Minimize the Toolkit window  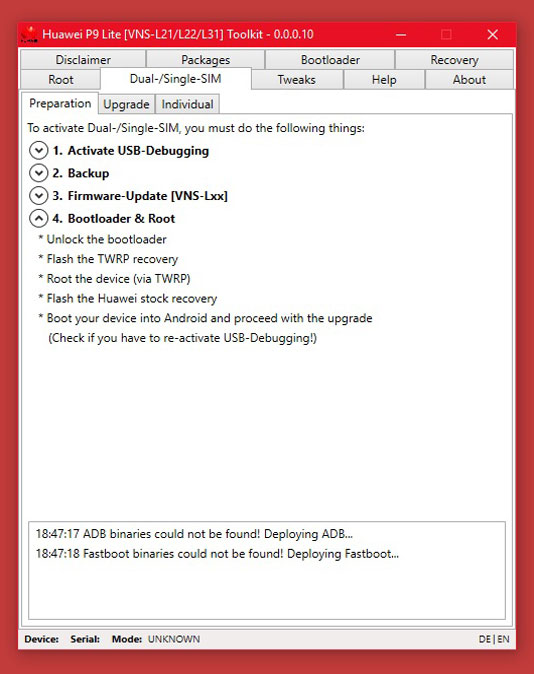401,34
